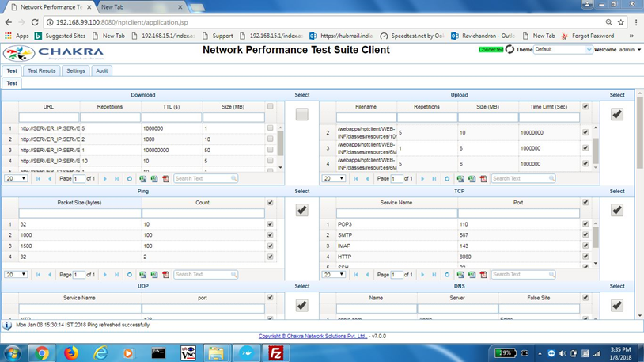
Task: Click the battery 29% tray indicator
Action: pyautogui.click(x=505, y=353)
